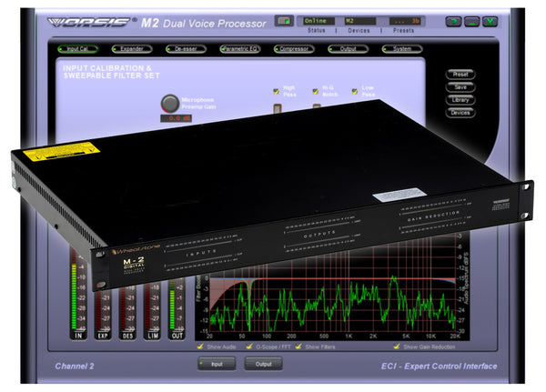Toggle the Show Gain Reduction checkbox
546x392 pixels.
pos(397,347)
